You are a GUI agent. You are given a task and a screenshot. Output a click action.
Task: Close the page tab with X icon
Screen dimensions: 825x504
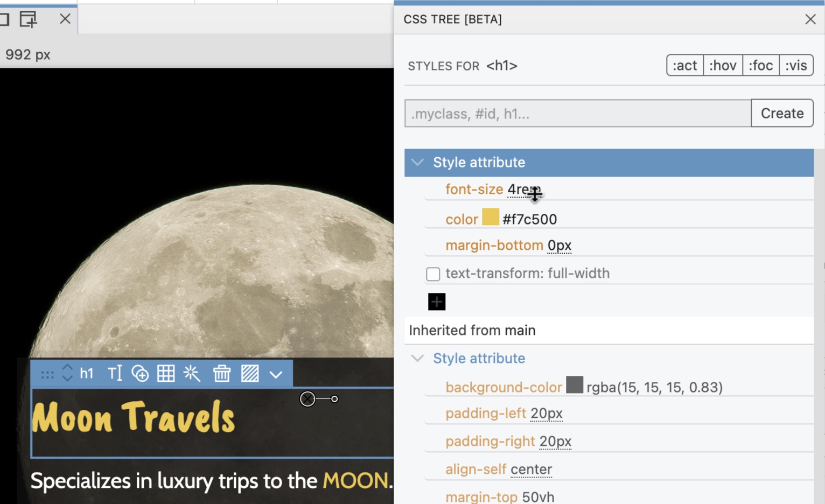click(x=65, y=19)
